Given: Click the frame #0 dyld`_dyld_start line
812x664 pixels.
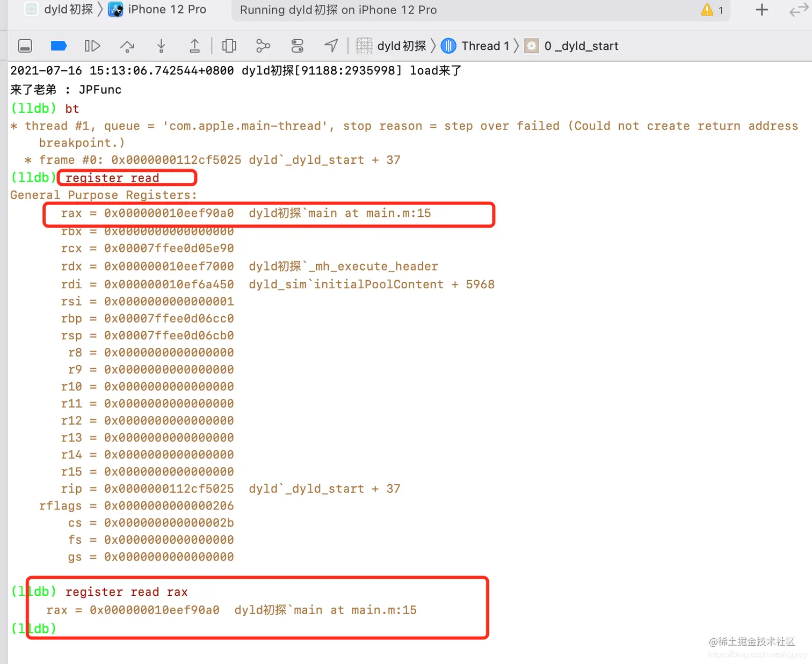Looking at the screenshot, I should [213, 160].
